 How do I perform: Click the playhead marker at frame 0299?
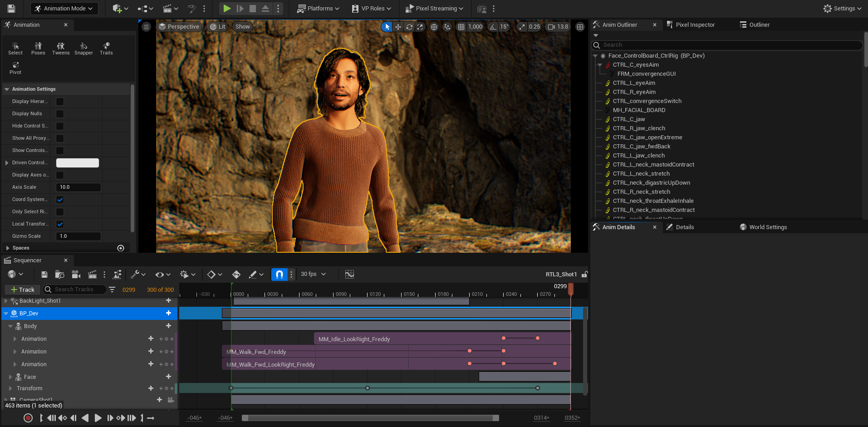coord(570,289)
